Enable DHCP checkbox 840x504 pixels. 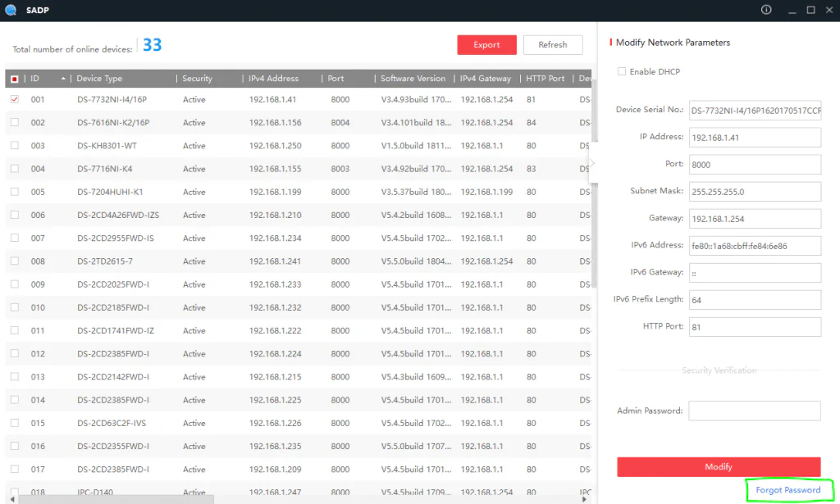[x=622, y=71]
